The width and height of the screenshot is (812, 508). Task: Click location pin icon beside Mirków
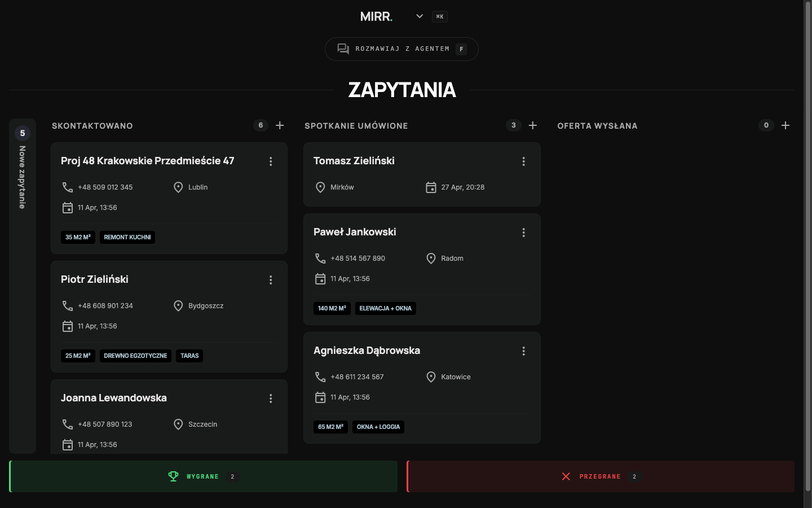pyautogui.click(x=320, y=187)
